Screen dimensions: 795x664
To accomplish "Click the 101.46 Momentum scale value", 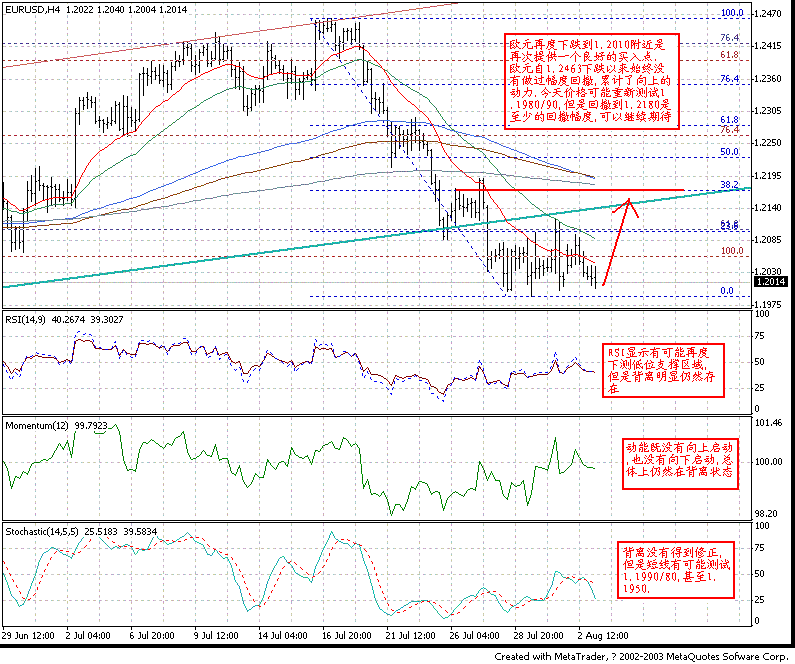I will pyautogui.click(x=768, y=423).
